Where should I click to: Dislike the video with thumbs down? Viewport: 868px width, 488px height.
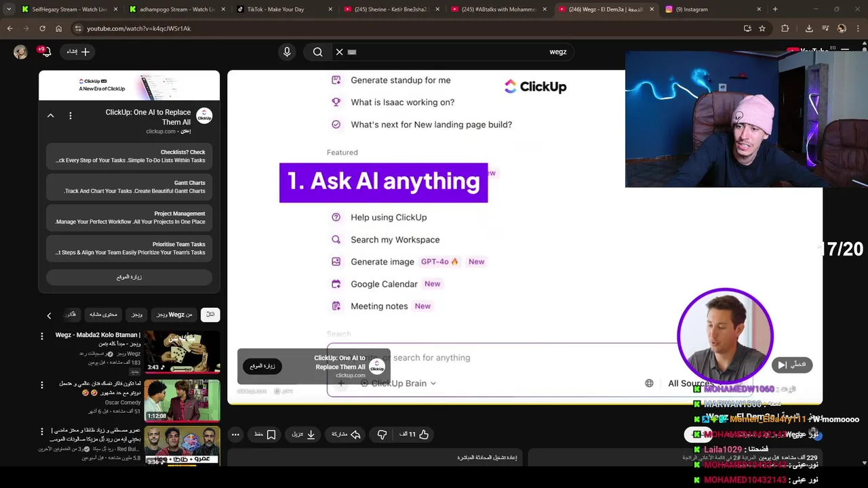pyautogui.click(x=382, y=434)
